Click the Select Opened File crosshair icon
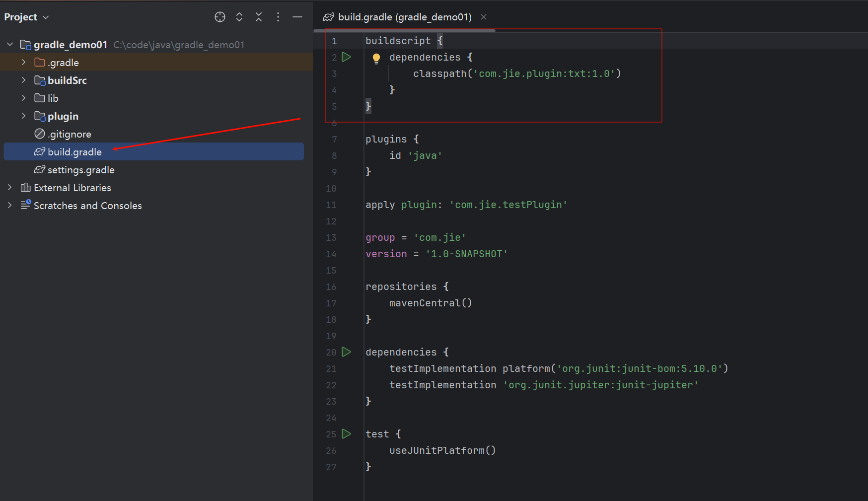The width and height of the screenshot is (868, 501). point(220,17)
